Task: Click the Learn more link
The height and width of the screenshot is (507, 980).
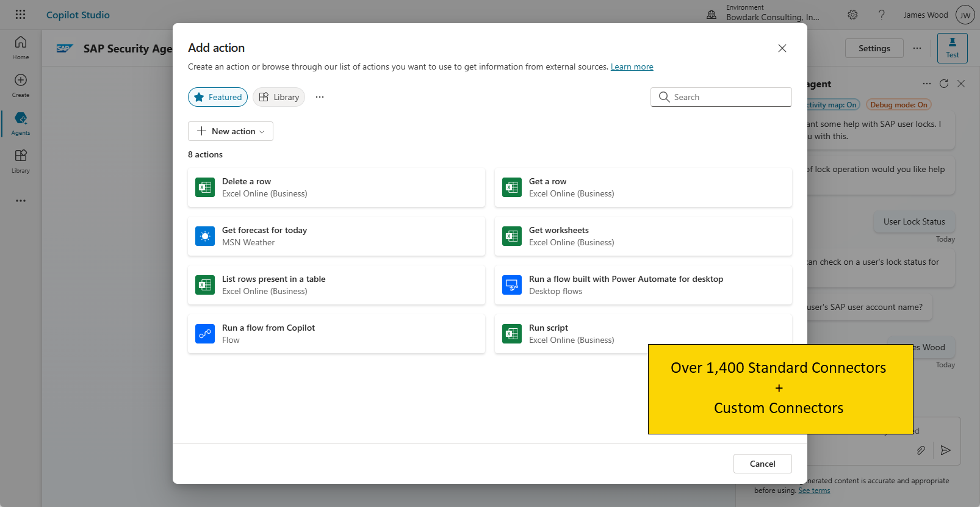Action: (x=632, y=67)
